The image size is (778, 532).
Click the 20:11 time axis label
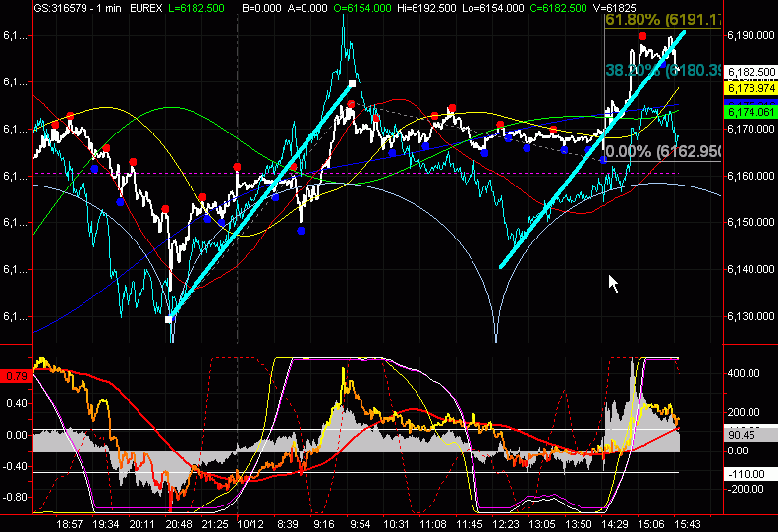141,524
